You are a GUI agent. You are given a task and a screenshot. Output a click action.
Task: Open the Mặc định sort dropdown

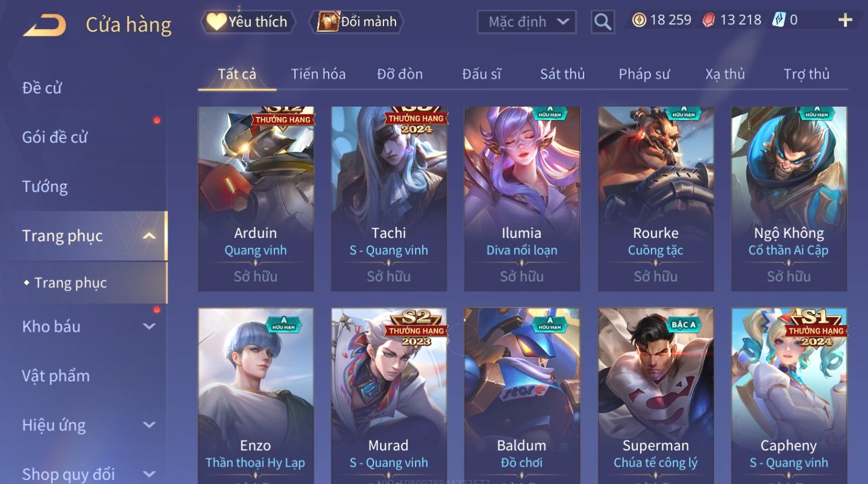coord(527,22)
